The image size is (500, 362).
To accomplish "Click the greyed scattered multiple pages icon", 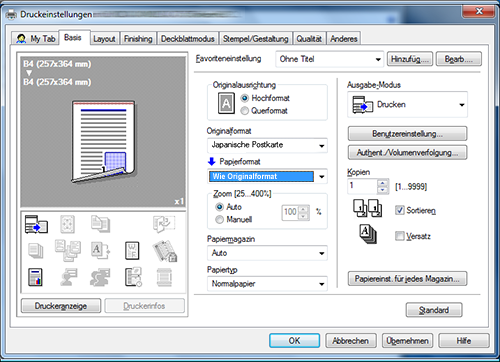I will [68, 251].
